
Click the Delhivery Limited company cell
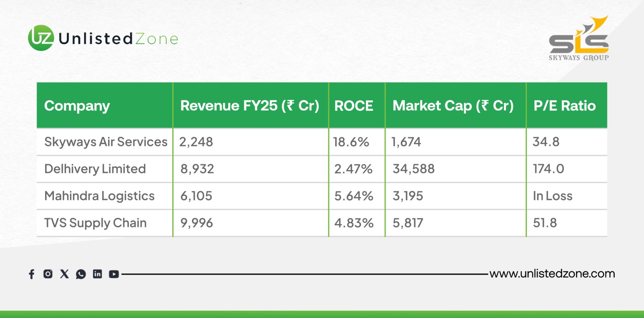click(95, 169)
